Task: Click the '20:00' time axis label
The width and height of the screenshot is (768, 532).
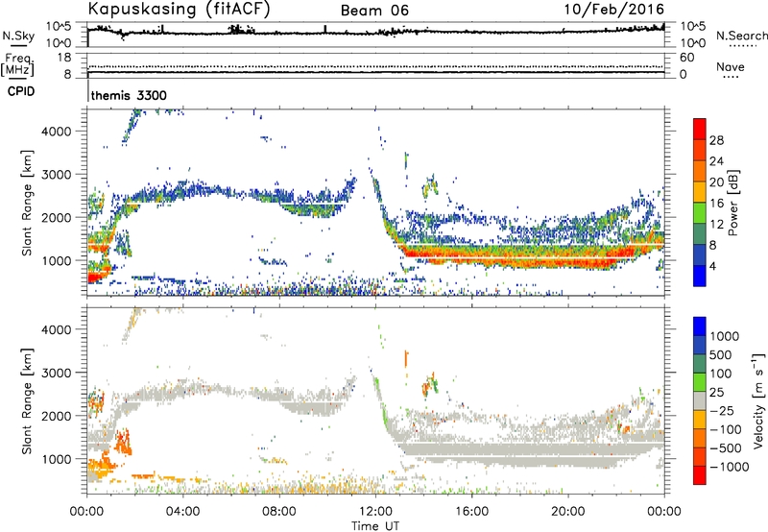Action: [568, 512]
